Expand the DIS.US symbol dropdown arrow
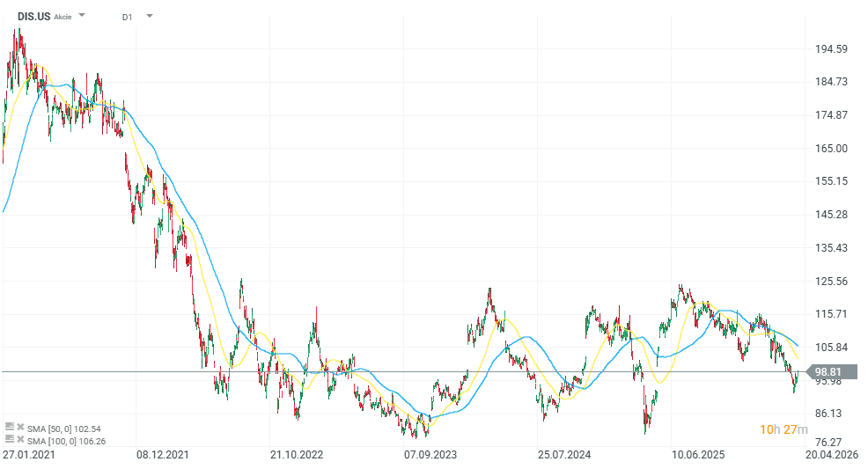The image size is (868, 469). [x=82, y=16]
